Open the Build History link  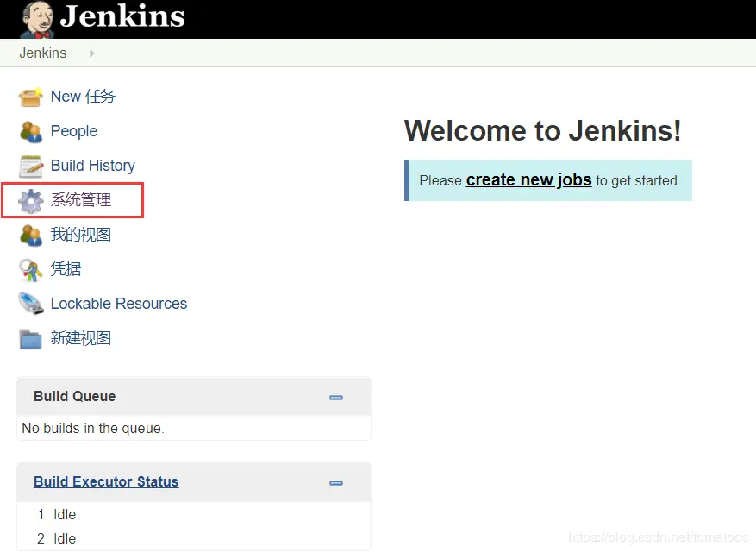[92, 166]
